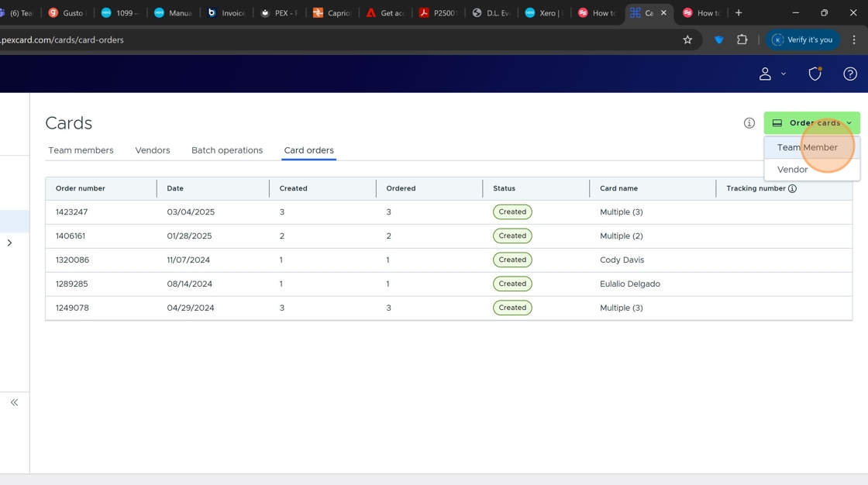Click the Tracking number info icon
Screen dimensions: 868x485
pos(792,188)
